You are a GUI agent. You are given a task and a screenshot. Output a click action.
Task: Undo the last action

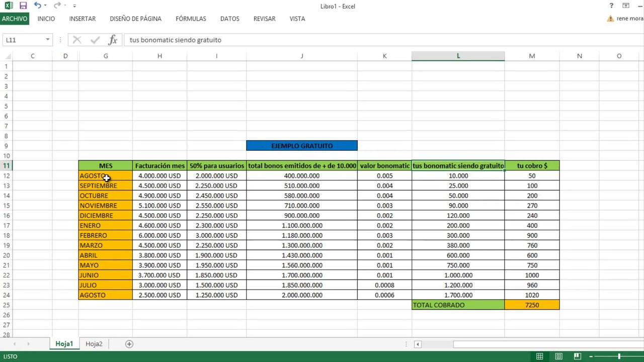[37, 6]
